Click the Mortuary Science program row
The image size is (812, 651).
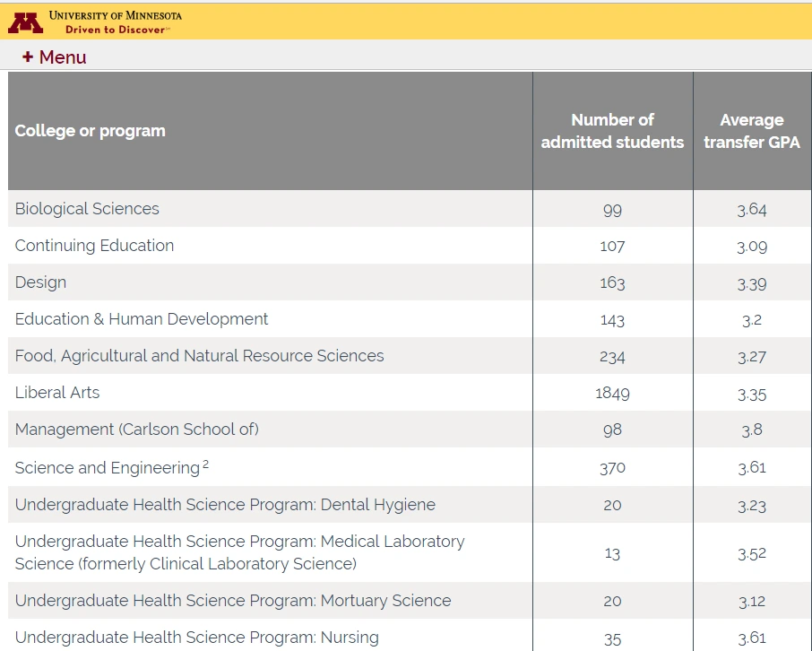[233, 601]
